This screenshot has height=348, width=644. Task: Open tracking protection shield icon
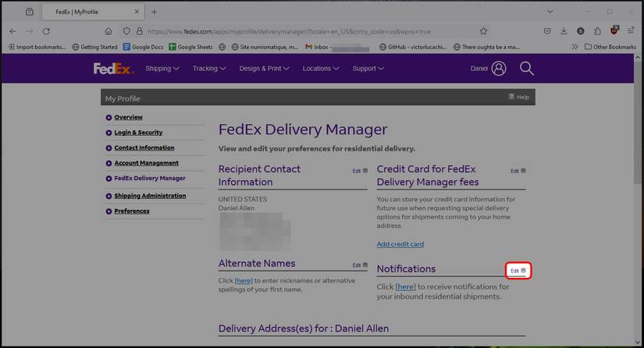(x=126, y=31)
